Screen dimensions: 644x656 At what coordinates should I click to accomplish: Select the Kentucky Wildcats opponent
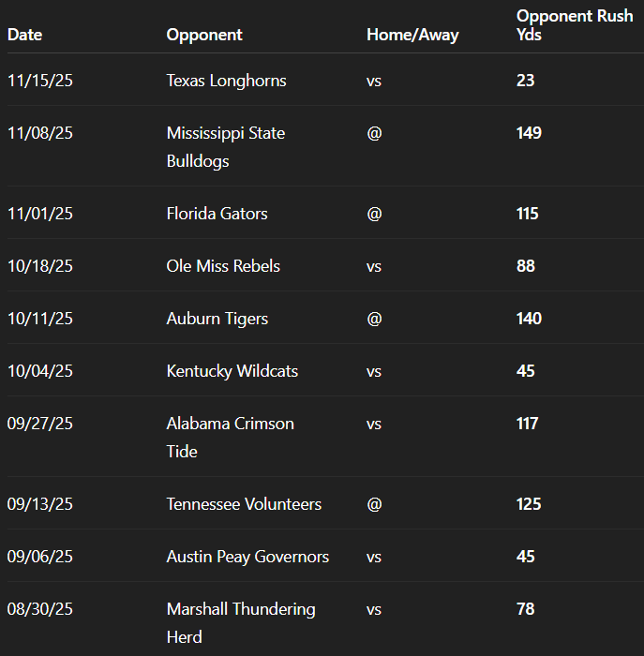(232, 371)
